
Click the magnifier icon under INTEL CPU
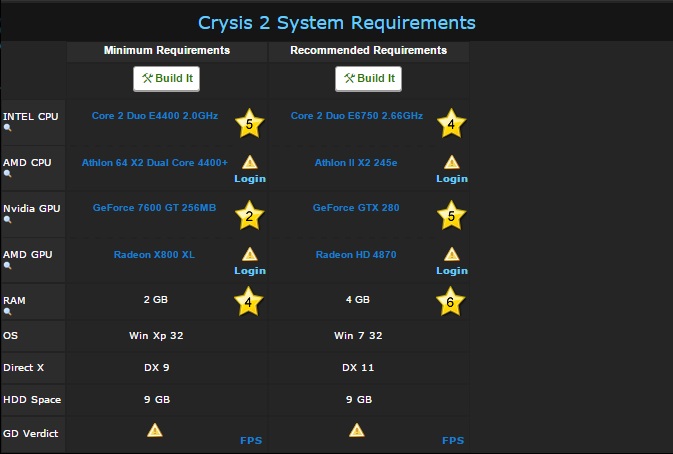click(x=7, y=127)
